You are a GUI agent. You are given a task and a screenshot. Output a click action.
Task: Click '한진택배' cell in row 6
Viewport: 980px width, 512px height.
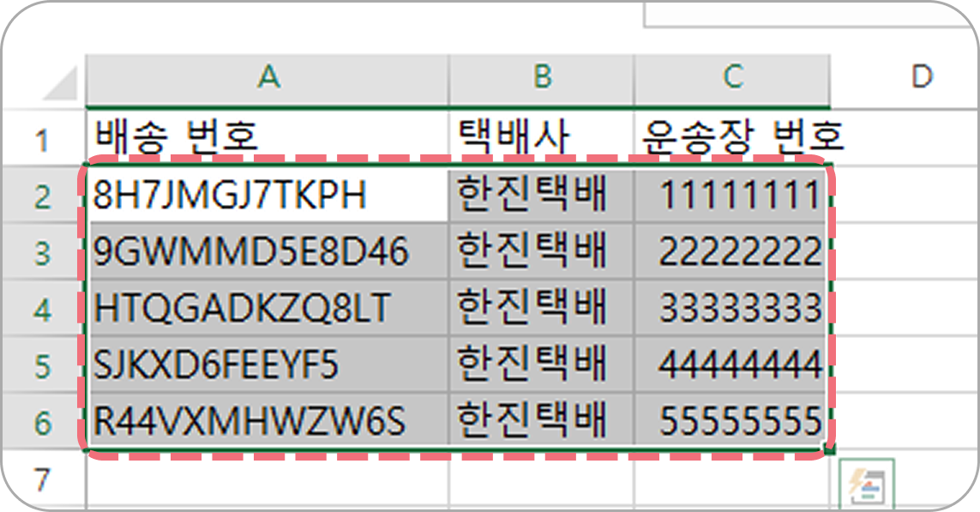[541, 420]
